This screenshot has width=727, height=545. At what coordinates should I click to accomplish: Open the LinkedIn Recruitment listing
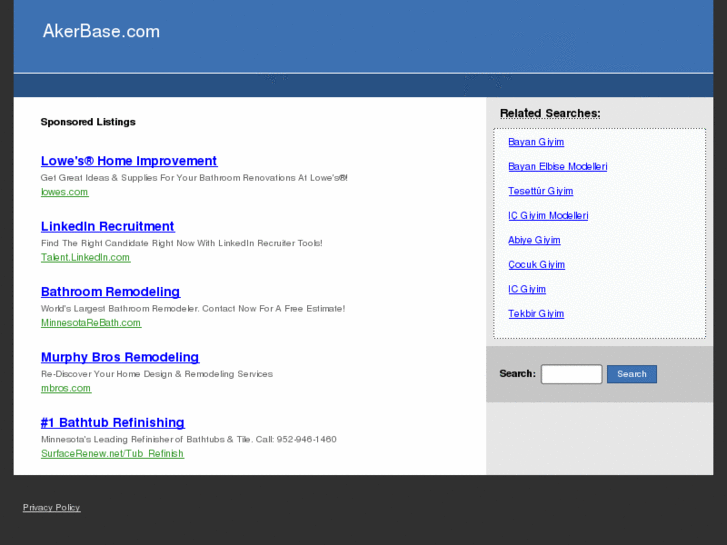pos(108,226)
